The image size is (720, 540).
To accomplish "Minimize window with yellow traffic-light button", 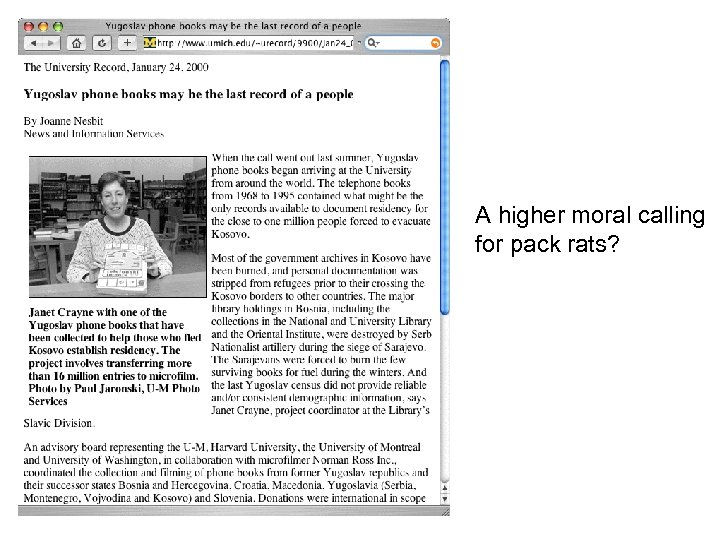I will [x=43, y=27].
